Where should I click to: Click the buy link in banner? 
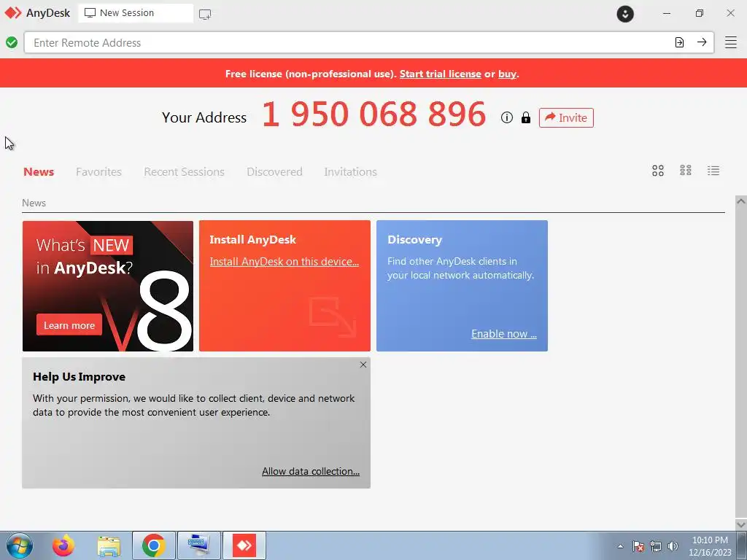point(508,74)
